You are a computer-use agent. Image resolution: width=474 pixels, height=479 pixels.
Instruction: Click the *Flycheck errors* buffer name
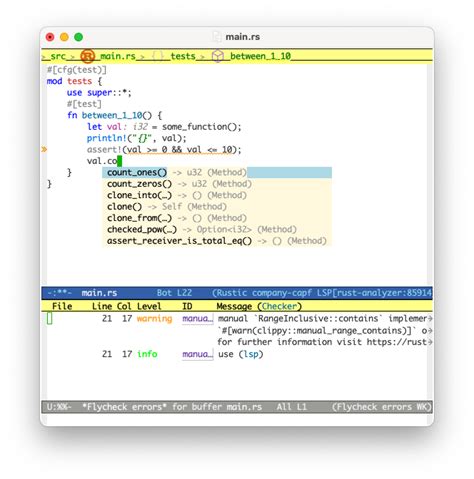pyautogui.click(x=124, y=407)
